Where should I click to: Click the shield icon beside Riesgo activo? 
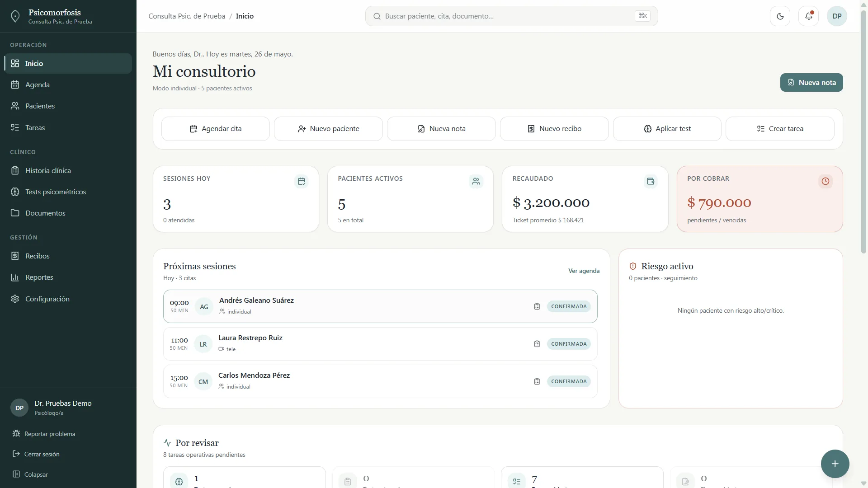pos(633,267)
